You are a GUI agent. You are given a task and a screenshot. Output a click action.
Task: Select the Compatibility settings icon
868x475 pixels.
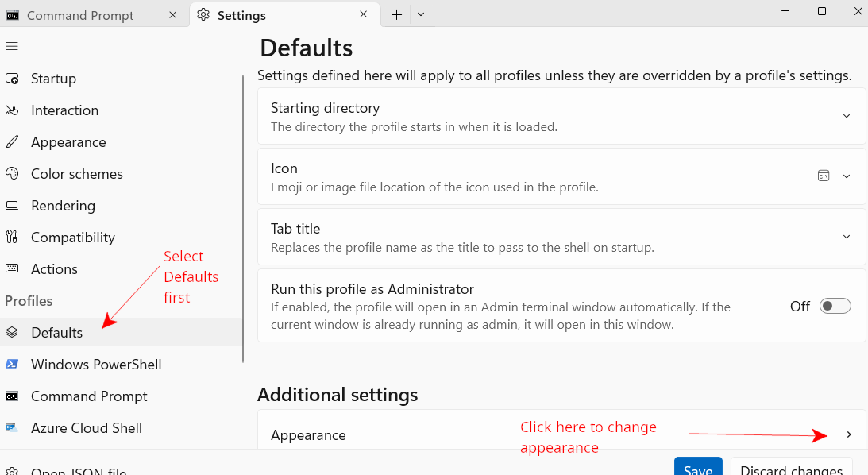click(x=12, y=237)
